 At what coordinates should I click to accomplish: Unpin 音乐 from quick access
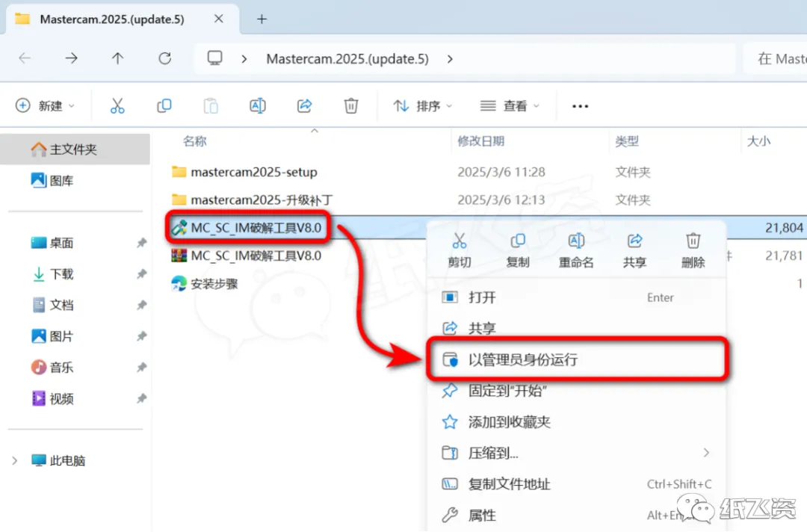click(x=141, y=368)
